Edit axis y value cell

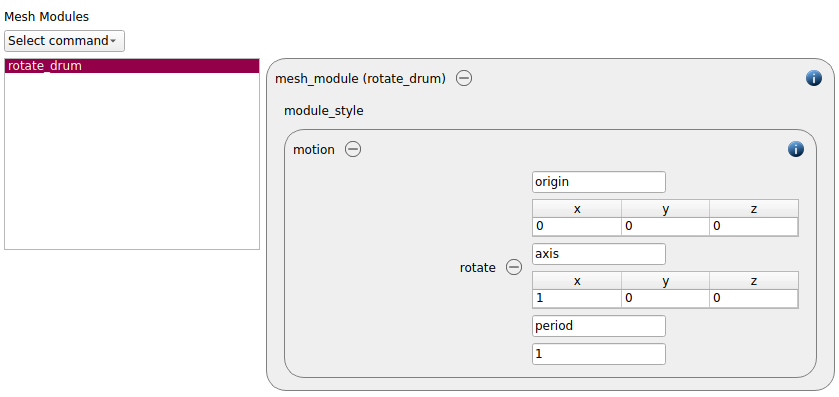(666, 298)
